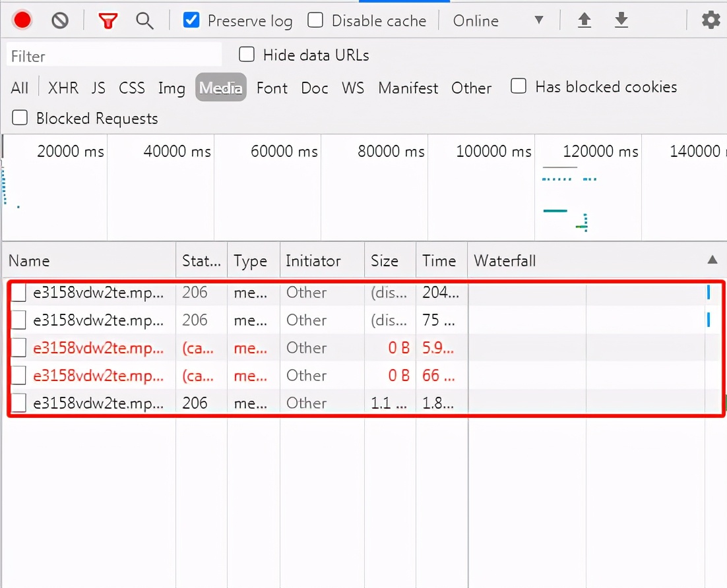Image resolution: width=727 pixels, height=588 pixels.
Task: Click the red record network log button
Action: click(x=22, y=20)
